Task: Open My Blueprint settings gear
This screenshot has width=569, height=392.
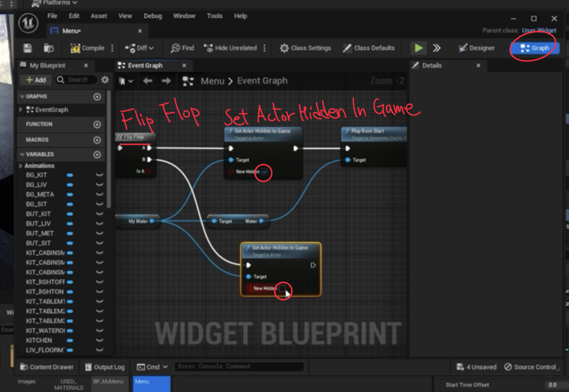Action: pyautogui.click(x=105, y=80)
